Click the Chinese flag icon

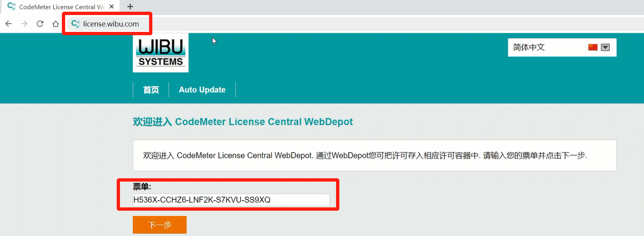point(593,47)
